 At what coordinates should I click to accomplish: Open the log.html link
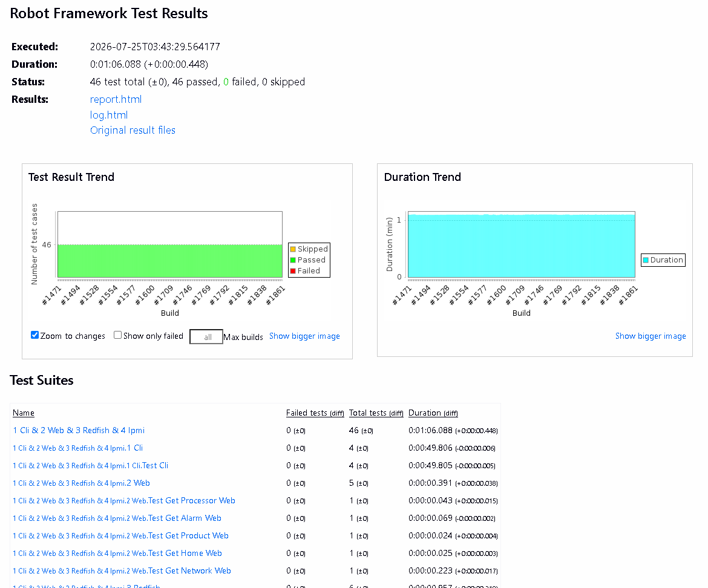tap(109, 115)
